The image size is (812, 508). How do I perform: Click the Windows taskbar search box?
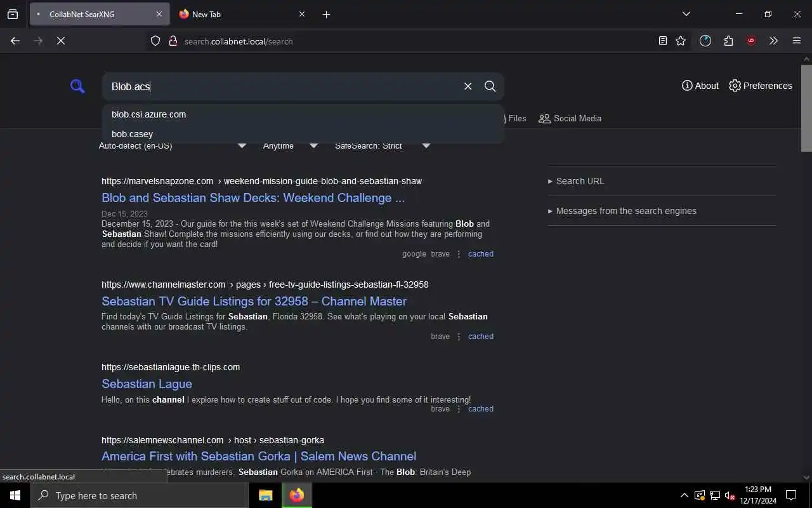point(140,495)
